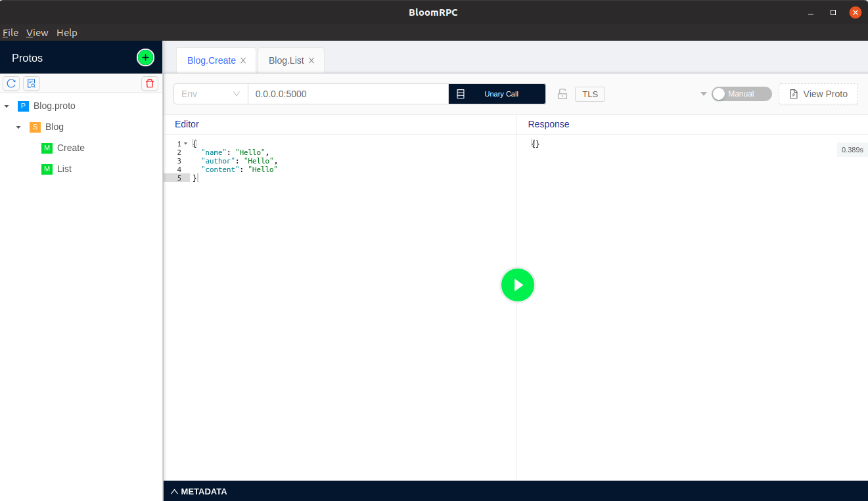The image size is (868, 501).
Task: Minimize the BloomRPC window
Action: coord(810,12)
